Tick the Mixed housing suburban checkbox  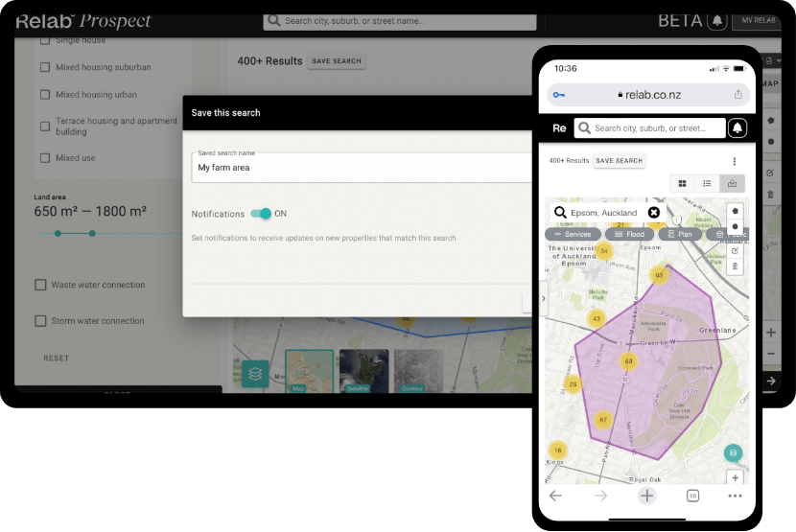45,68
